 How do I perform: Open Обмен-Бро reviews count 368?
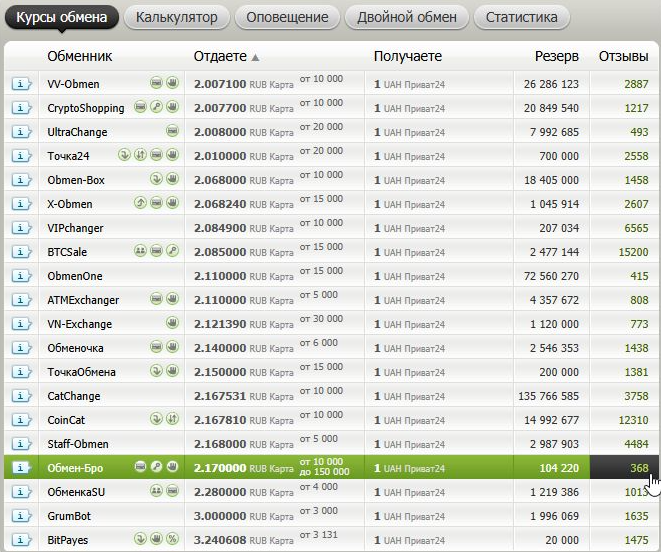639,468
